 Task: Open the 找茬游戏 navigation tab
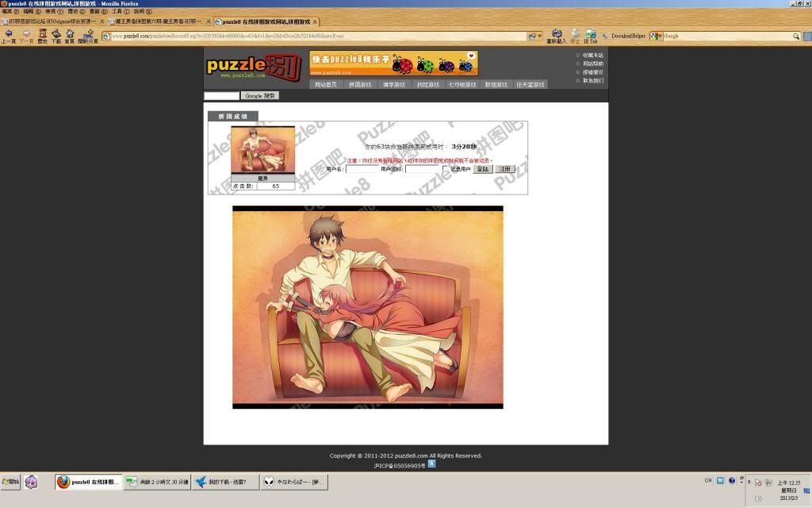pos(428,84)
